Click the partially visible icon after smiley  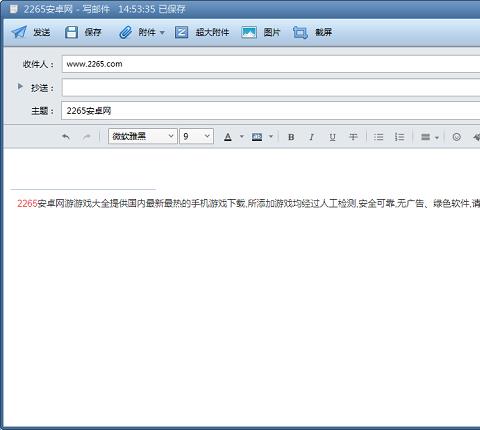(477, 137)
